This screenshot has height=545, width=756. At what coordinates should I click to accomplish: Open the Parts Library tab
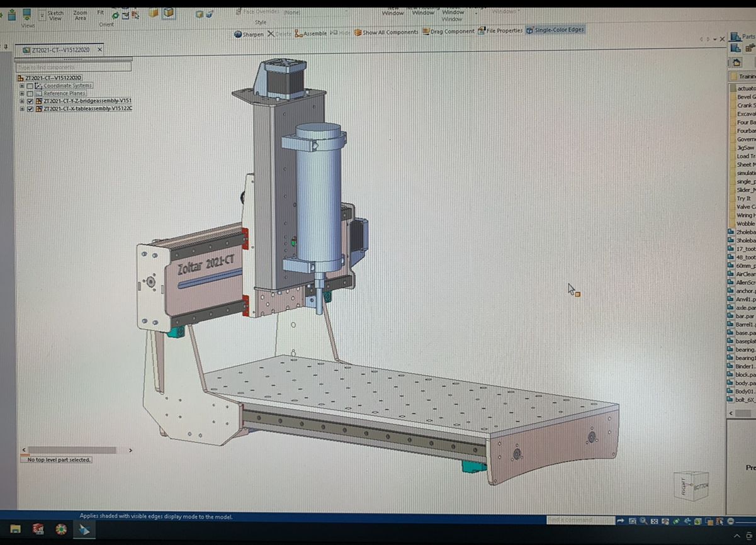[743, 37]
